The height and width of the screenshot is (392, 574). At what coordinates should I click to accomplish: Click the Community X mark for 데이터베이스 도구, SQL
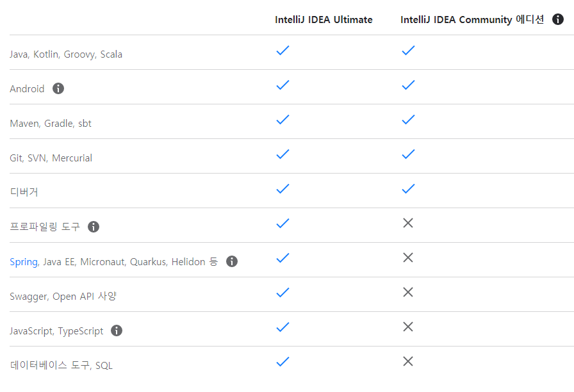[408, 361]
